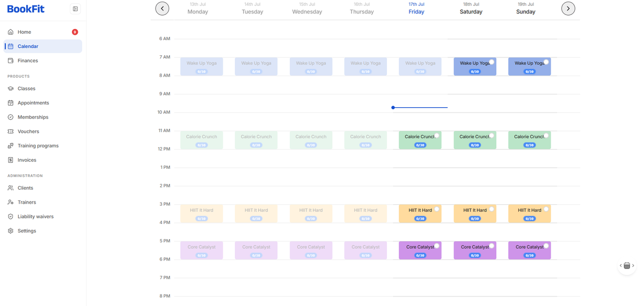644x306 pixels.
Task: Toggle circle on Sunday Core Catalyst
Action: click(x=546, y=245)
